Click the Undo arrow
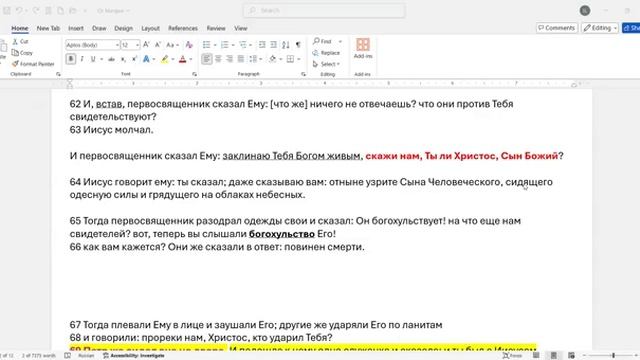 click(19, 11)
